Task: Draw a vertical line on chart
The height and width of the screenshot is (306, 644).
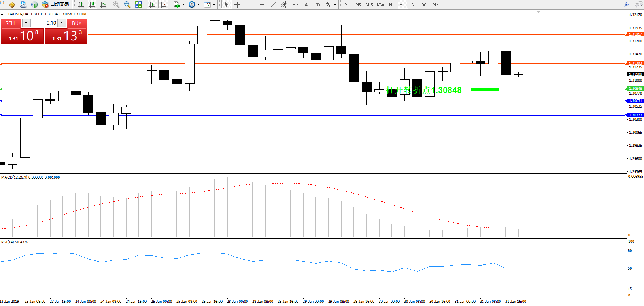Action: click(251, 4)
